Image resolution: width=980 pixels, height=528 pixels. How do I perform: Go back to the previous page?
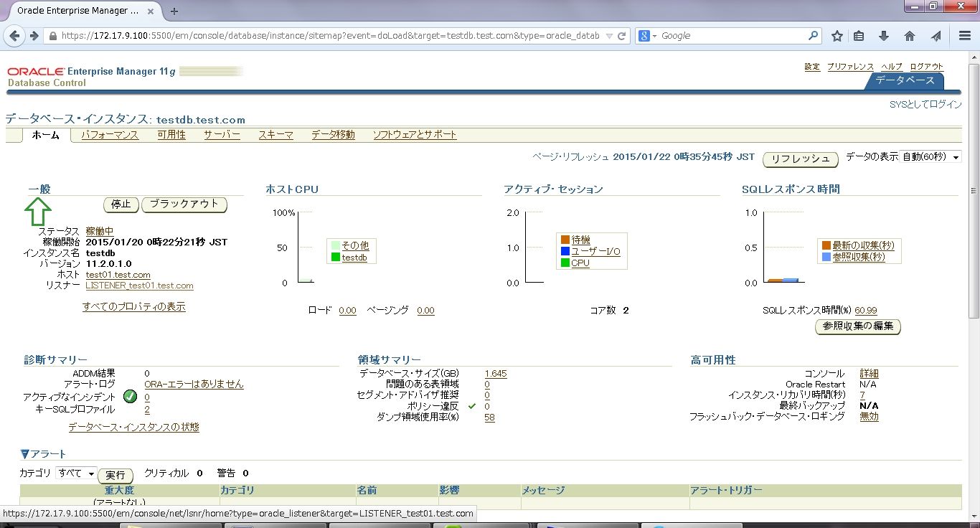tap(15, 36)
